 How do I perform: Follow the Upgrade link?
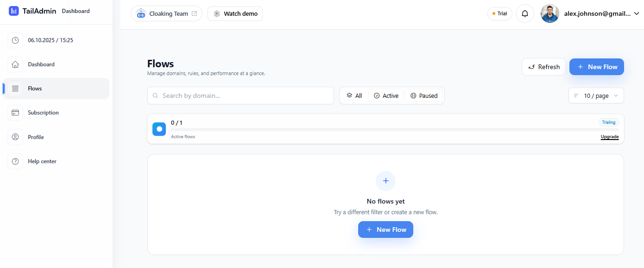pos(609,137)
